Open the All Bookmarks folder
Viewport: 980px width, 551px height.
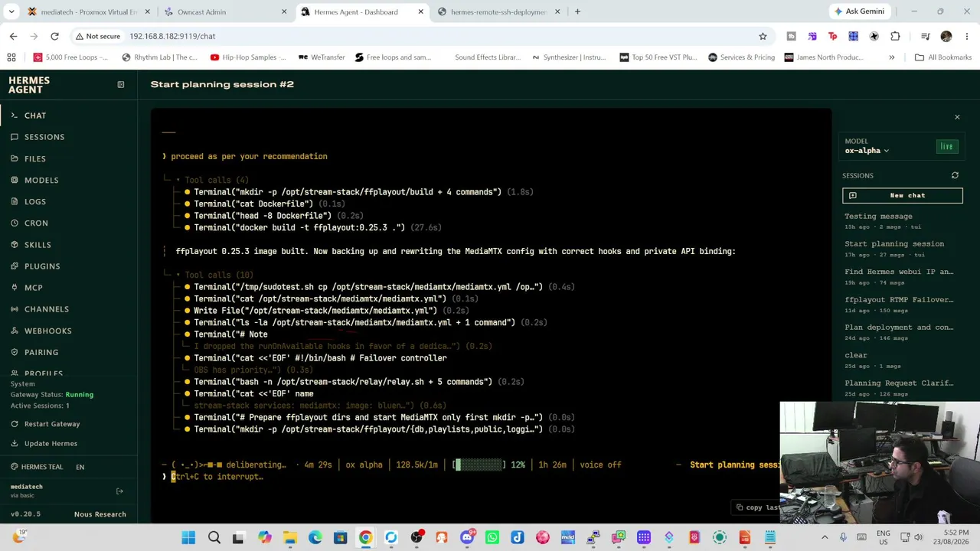click(943, 57)
